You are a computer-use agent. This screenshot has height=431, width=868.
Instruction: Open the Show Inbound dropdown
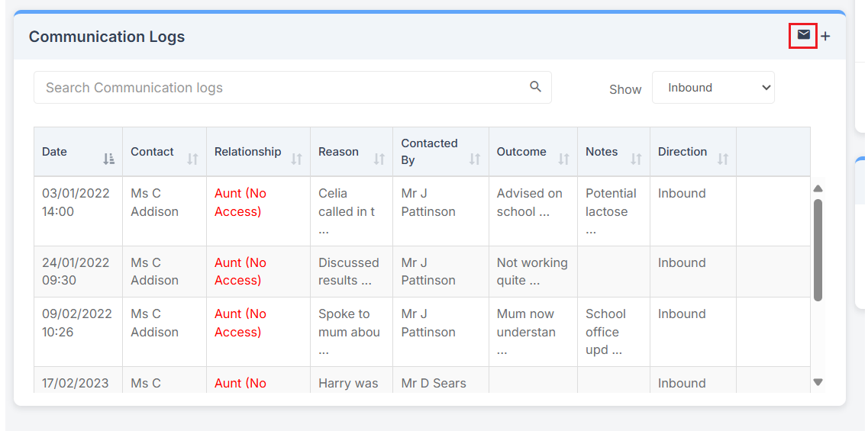(x=713, y=88)
